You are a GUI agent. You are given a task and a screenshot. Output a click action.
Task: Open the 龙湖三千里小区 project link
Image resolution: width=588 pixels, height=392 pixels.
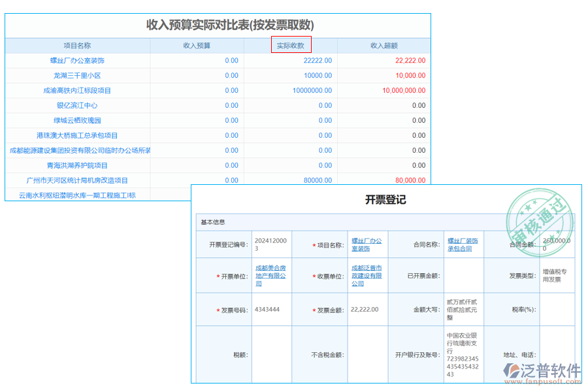[77, 75]
